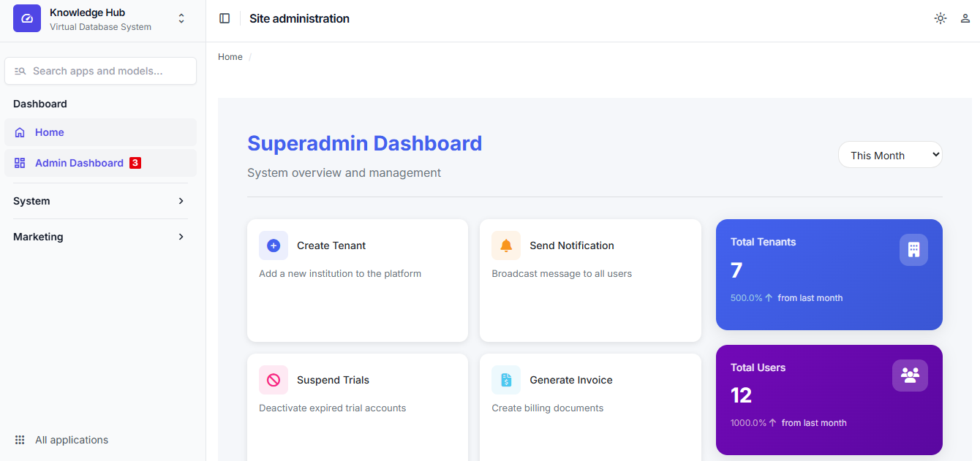
Task: Click the people icon on Total Users
Action: [910, 376]
